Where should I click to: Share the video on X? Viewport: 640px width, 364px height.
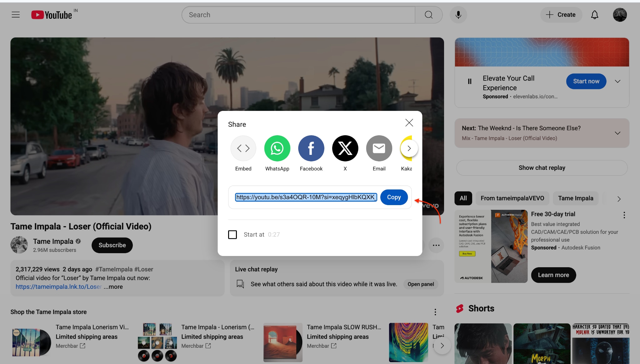tap(345, 148)
